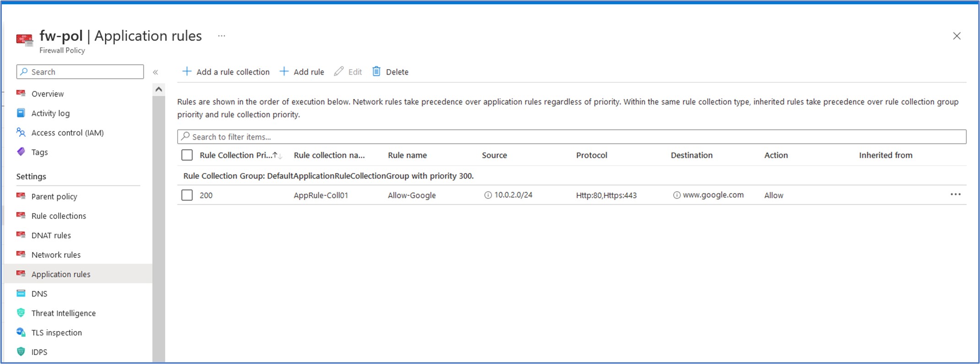Click the Threat Intelligence shield icon
This screenshot has width=980, height=364.
[x=21, y=313]
